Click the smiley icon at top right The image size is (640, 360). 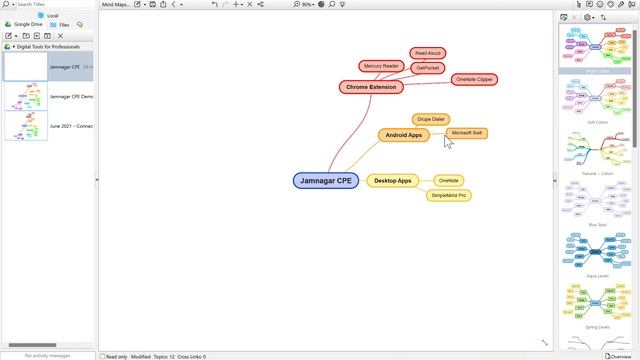600,4
